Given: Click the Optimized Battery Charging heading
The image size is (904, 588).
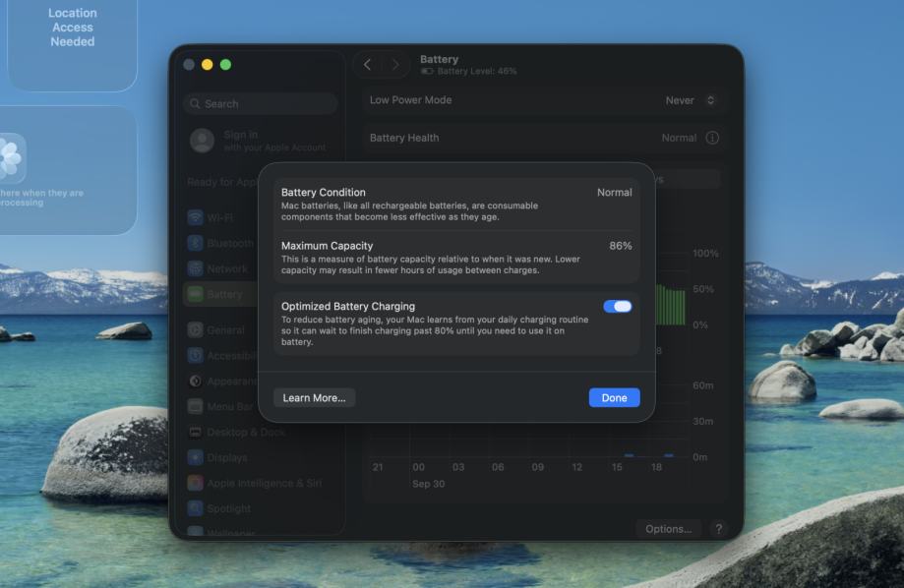Looking at the screenshot, I should tap(348, 307).
